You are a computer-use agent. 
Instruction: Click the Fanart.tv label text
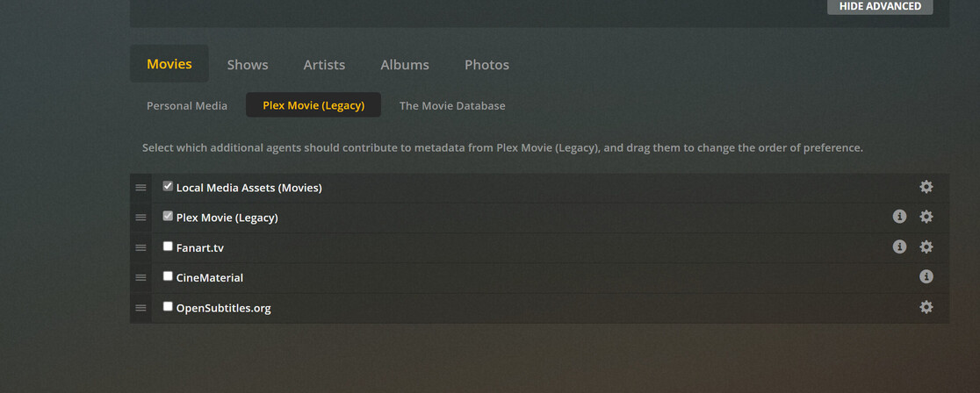200,248
